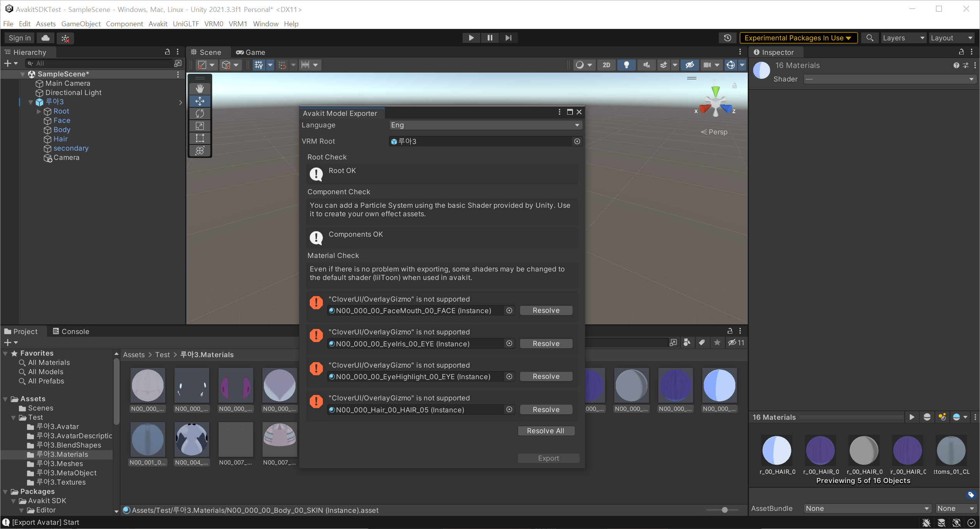
Task: Click the Pause button
Action: 490,38
